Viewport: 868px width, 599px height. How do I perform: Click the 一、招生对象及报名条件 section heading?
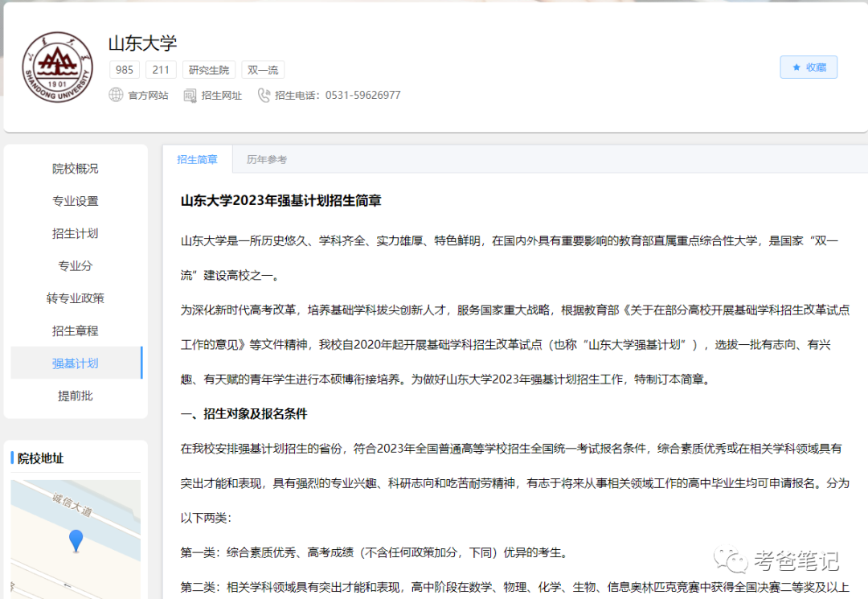click(244, 413)
